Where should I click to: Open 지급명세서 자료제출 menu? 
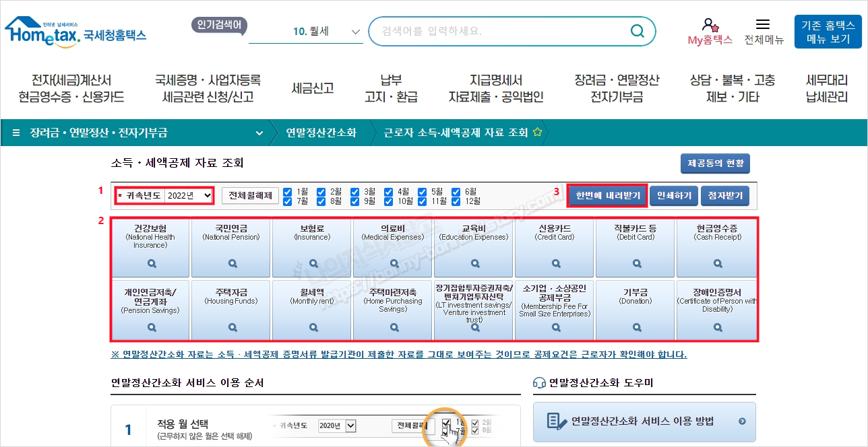[x=496, y=88]
